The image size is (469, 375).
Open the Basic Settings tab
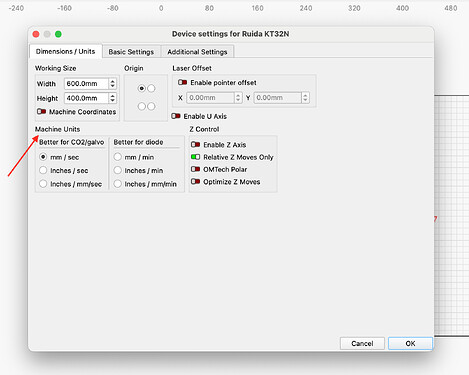131,52
